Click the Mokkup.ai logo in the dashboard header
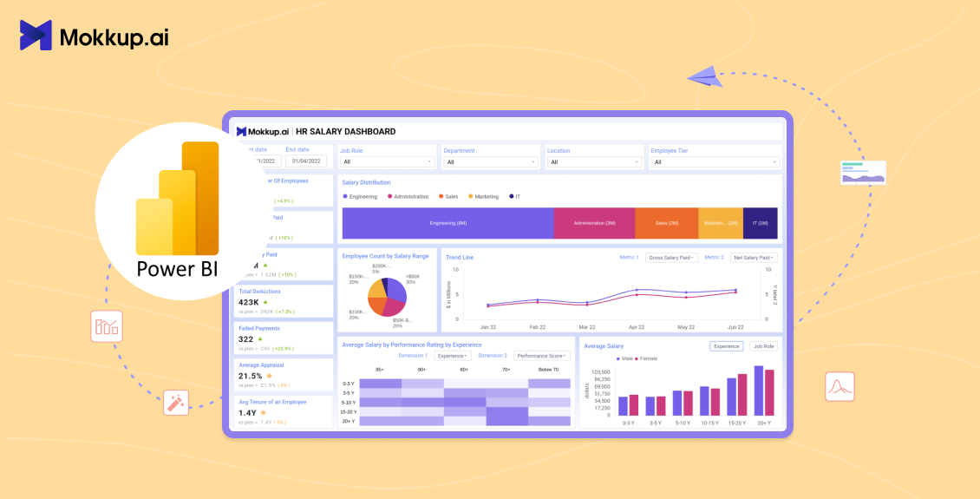Viewport: 980px width, 499px height. pos(263,131)
